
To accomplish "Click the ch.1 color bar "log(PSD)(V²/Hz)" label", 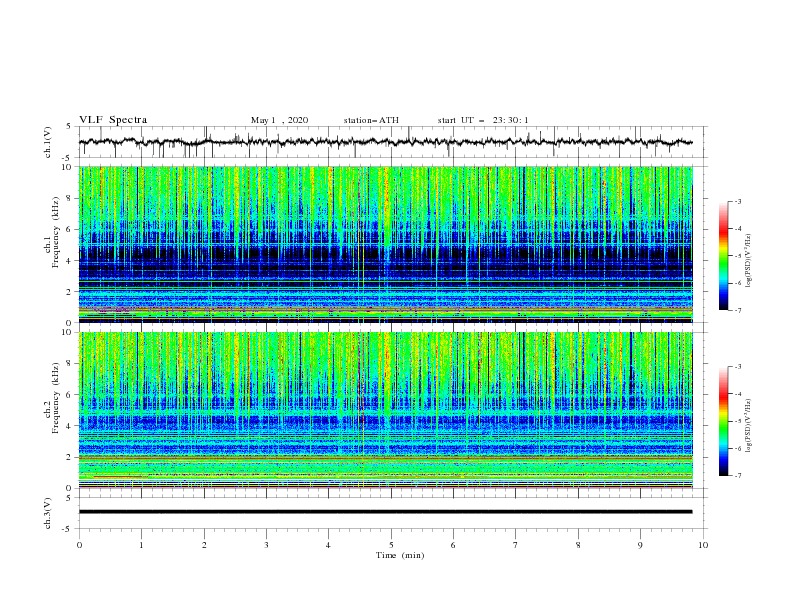I will pyautogui.click(x=749, y=261).
